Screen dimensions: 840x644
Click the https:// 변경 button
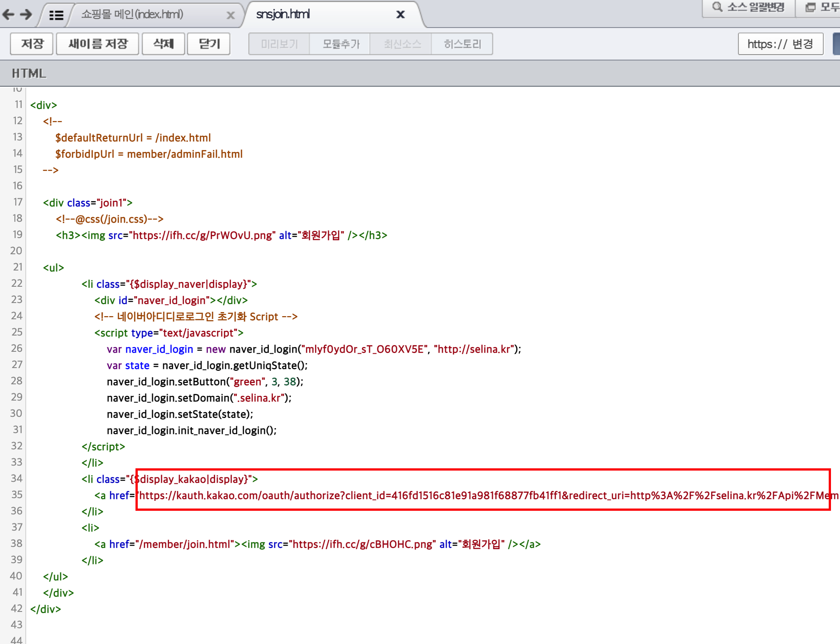click(x=780, y=44)
